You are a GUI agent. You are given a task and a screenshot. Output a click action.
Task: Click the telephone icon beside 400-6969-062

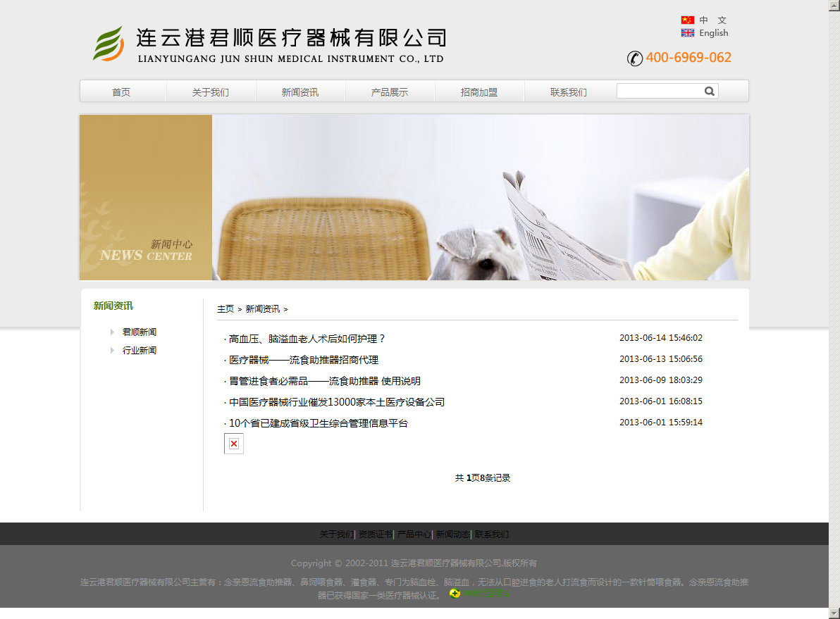coord(634,58)
